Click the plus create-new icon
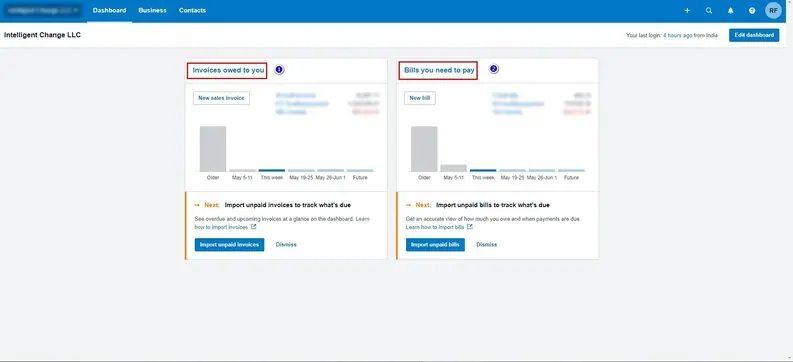The width and height of the screenshot is (793, 362). [687, 11]
